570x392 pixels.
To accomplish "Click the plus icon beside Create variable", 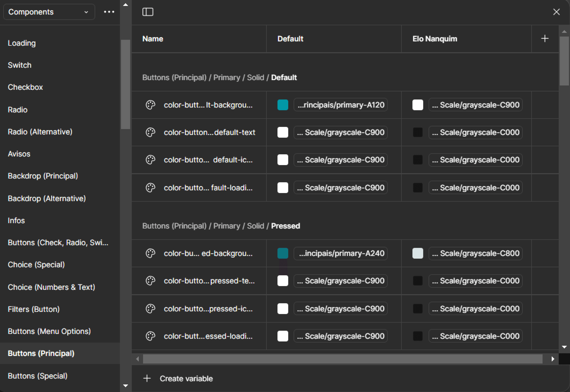I will click(147, 378).
